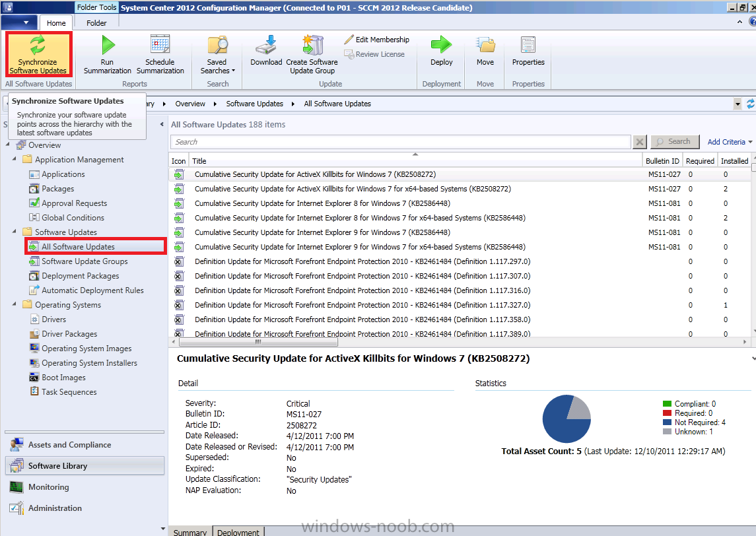Screen dimensions: 756x536
Task: Switch to the Home ribbon tab
Action: [x=56, y=22]
